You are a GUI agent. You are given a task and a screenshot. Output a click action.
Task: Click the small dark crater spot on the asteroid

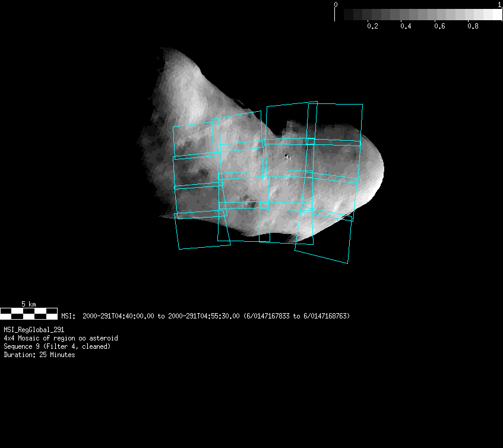pos(286,157)
